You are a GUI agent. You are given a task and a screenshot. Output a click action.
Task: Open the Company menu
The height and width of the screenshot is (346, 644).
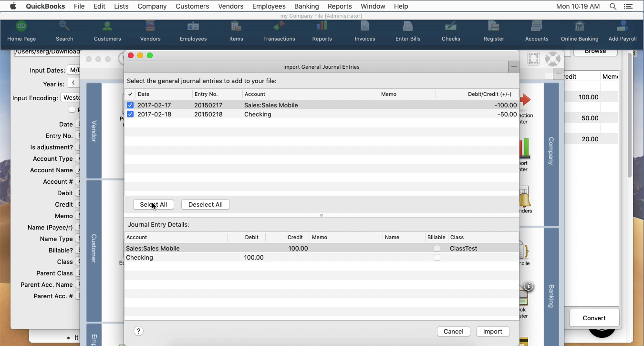pos(152,6)
